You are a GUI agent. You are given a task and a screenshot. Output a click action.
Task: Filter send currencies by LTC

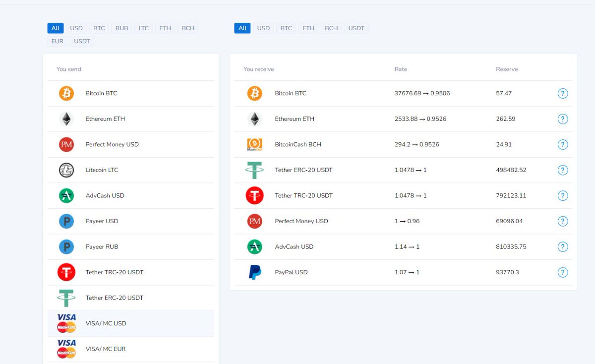point(144,28)
